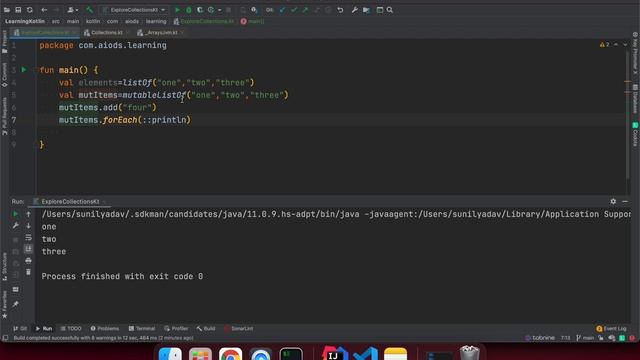Hide the Run tool window
The width and height of the screenshot is (640, 360).
coord(625,201)
